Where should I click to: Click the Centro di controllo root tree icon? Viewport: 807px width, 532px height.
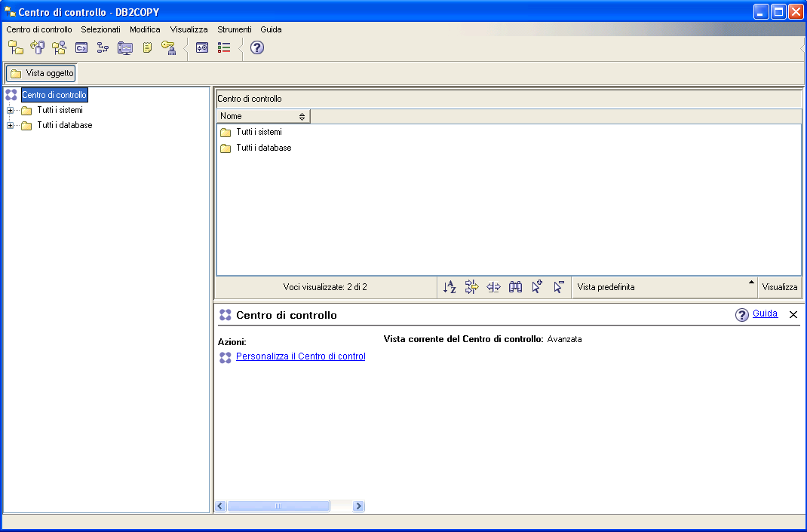[x=11, y=95]
